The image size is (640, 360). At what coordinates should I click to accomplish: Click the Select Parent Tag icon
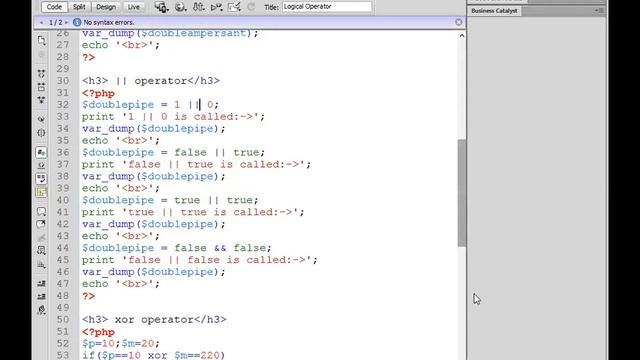pyautogui.click(x=41, y=119)
